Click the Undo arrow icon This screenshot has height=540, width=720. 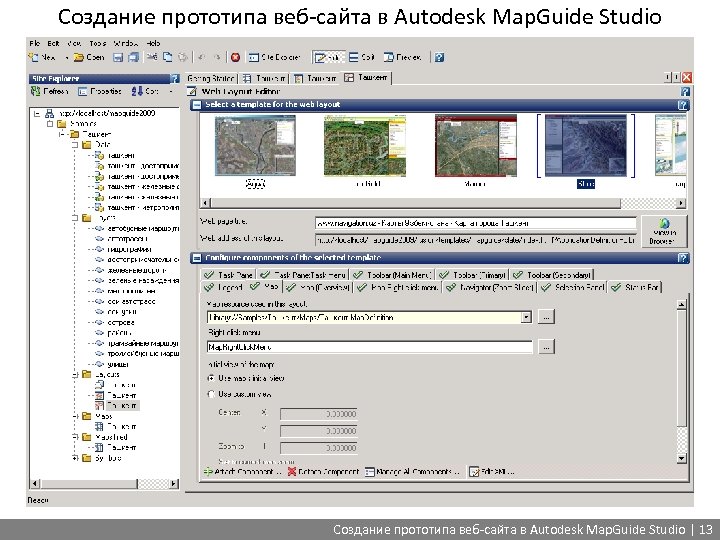pos(201,57)
